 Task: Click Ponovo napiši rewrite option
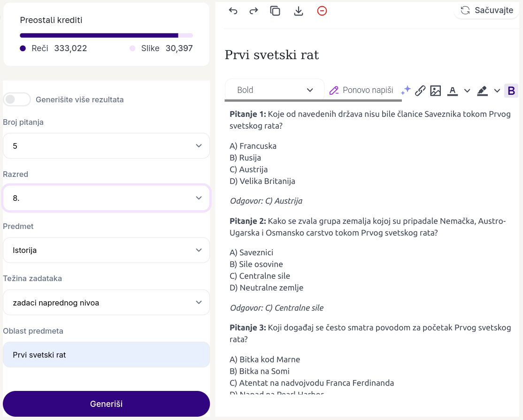[x=361, y=90]
